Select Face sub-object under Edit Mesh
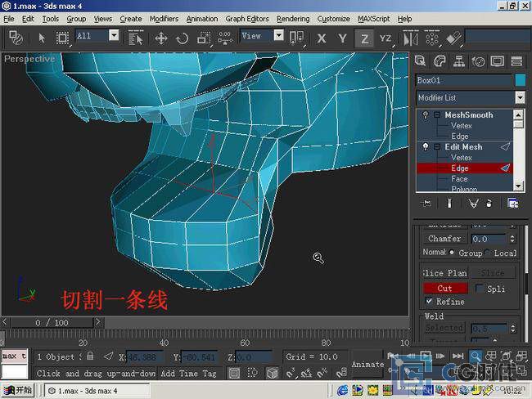The width and height of the screenshot is (532, 399). [x=459, y=179]
